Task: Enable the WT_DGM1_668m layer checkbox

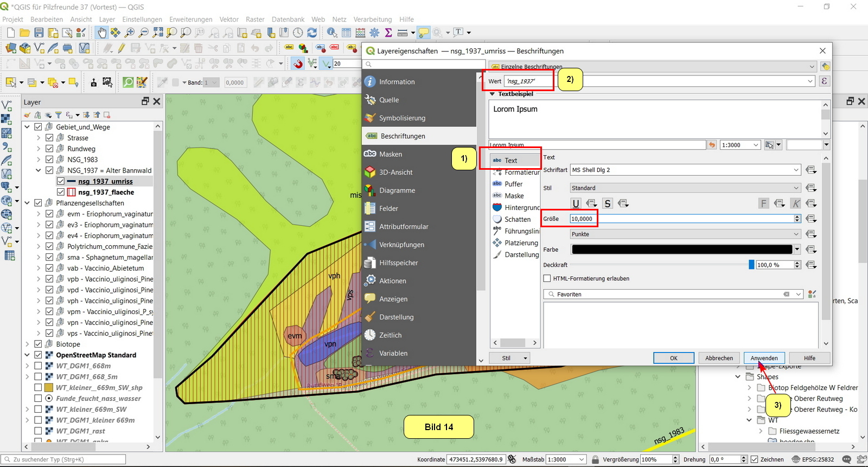Action: 38,366
